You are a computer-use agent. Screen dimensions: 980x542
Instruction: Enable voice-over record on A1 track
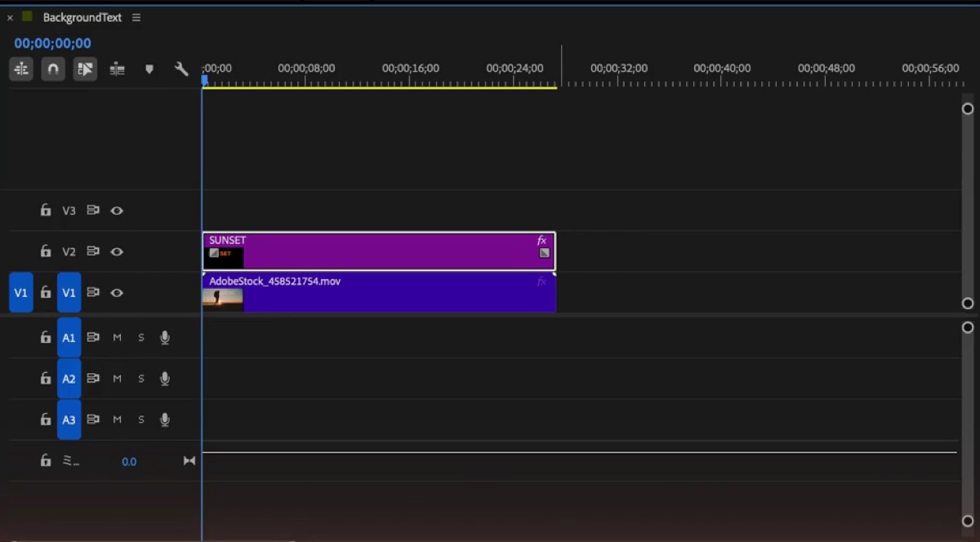[165, 337]
